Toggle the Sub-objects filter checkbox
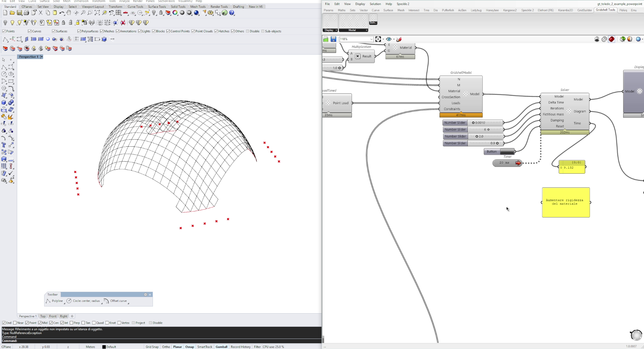The height and width of the screenshot is (349, 644). coord(263,31)
